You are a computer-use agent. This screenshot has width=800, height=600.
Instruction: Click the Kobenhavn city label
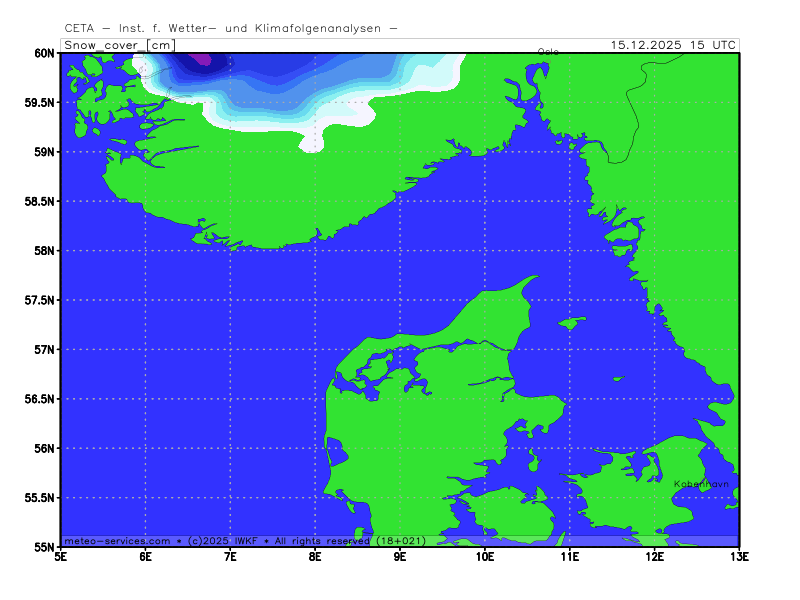(701, 484)
